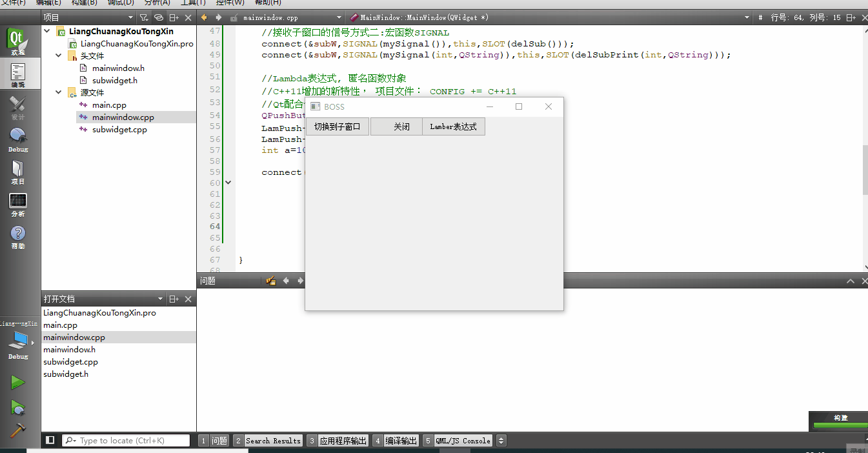Run the project with green arrow

(x=17, y=383)
